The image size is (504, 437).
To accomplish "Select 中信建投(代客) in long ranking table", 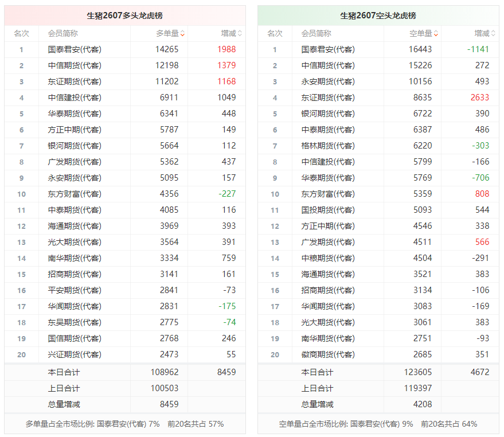I will (x=75, y=97).
